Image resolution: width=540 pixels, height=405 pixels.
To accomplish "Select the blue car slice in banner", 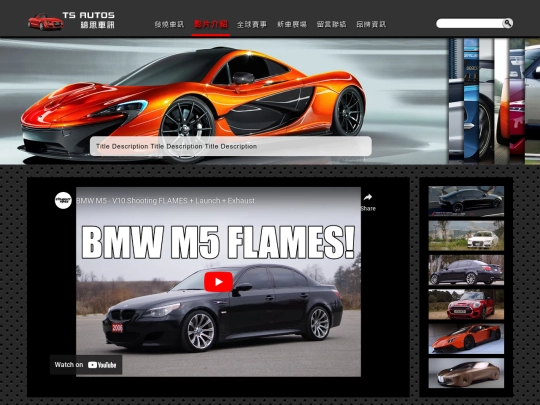I will click(471, 101).
